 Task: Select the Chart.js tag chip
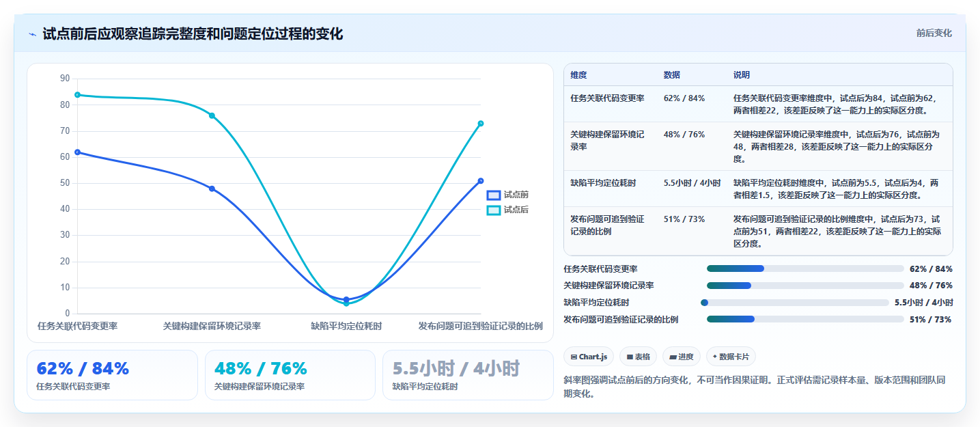pyautogui.click(x=589, y=357)
